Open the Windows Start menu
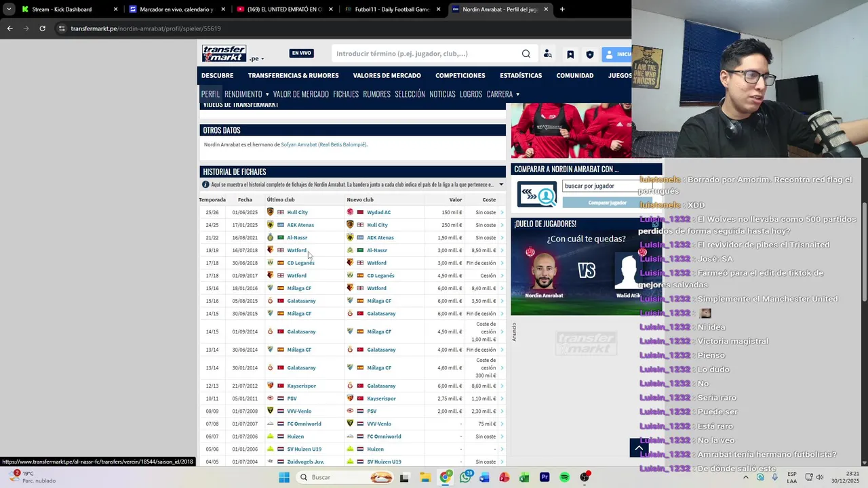This screenshot has height=488, width=868. pyautogui.click(x=284, y=477)
